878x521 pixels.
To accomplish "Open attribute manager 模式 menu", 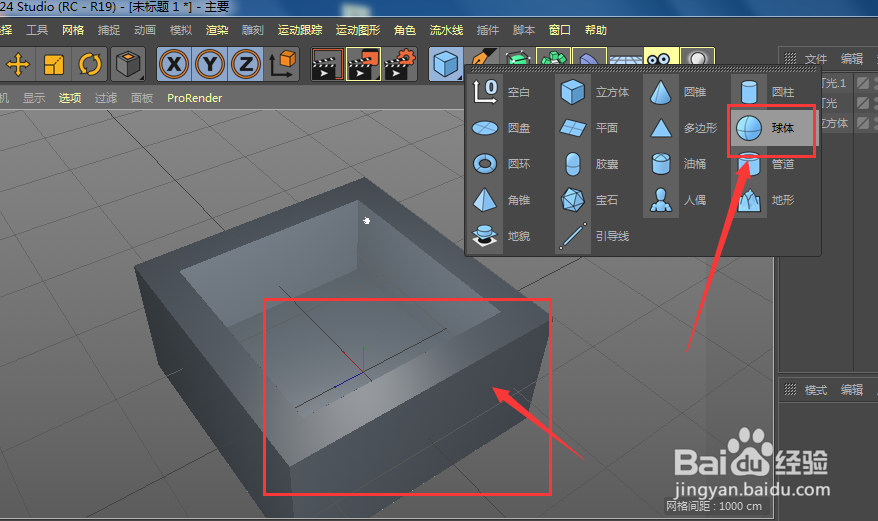I will pyautogui.click(x=816, y=390).
